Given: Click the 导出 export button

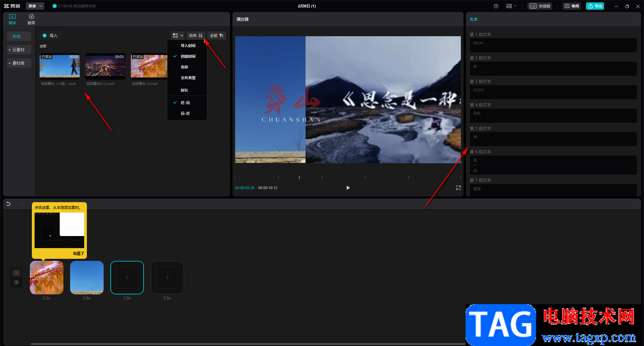Looking at the screenshot, I should 595,6.
